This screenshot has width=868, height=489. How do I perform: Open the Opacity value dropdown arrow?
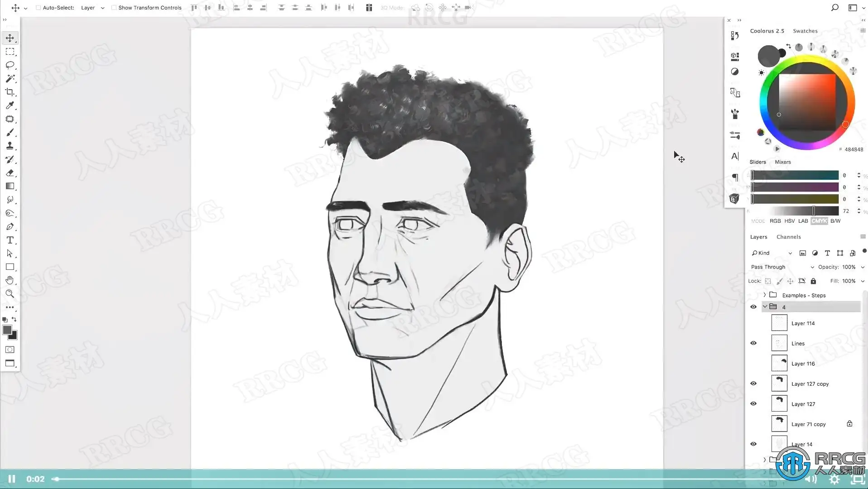pos(863,267)
